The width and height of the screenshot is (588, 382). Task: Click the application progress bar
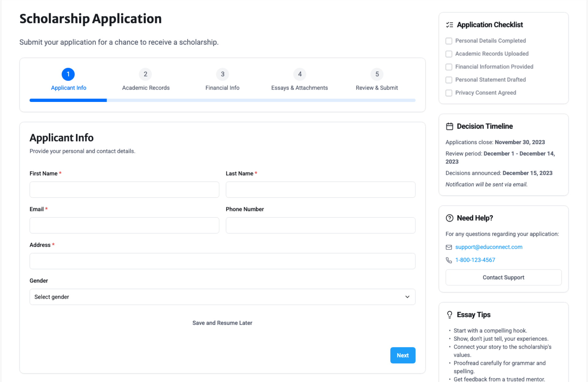(222, 100)
